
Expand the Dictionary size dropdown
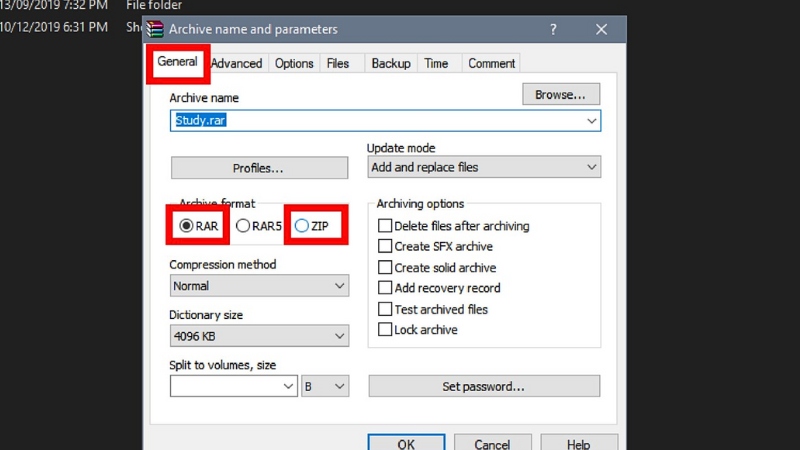coord(259,336)
